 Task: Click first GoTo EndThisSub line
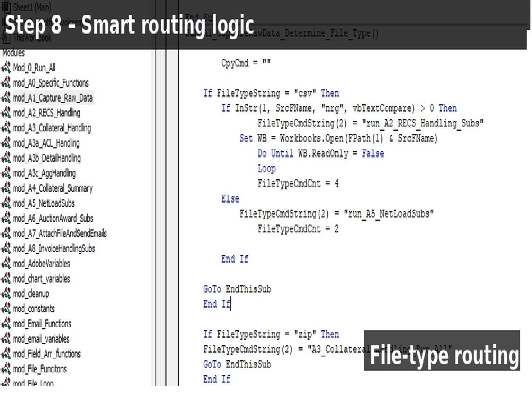[237, 289]
